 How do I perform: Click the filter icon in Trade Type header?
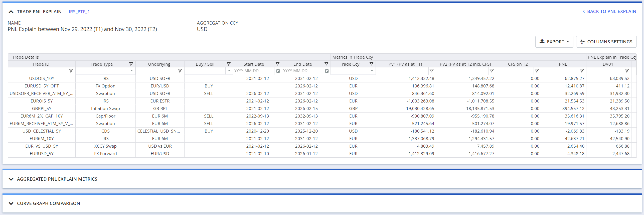(131, 64)
